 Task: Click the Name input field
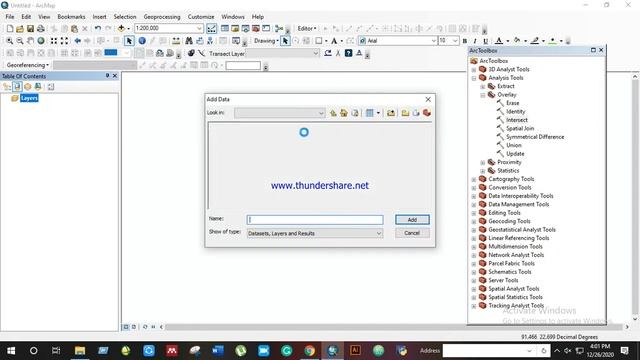coord(315,220)
